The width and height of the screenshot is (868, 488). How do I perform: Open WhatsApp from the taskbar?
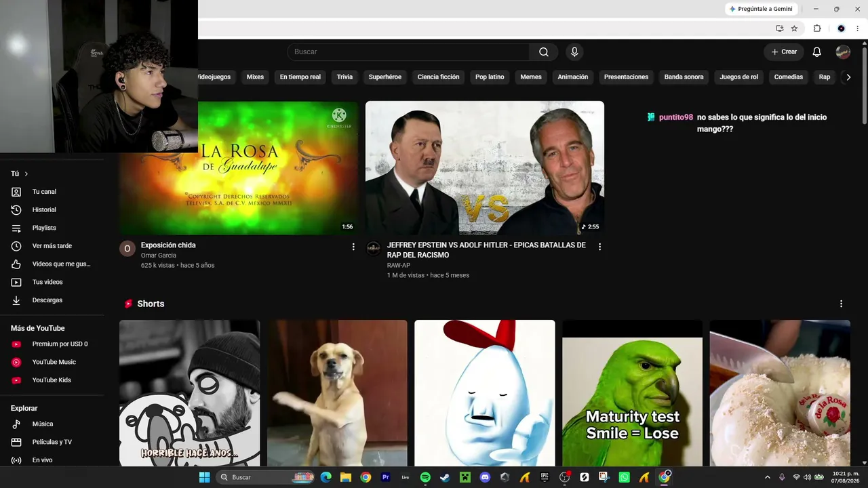[625, 477]
